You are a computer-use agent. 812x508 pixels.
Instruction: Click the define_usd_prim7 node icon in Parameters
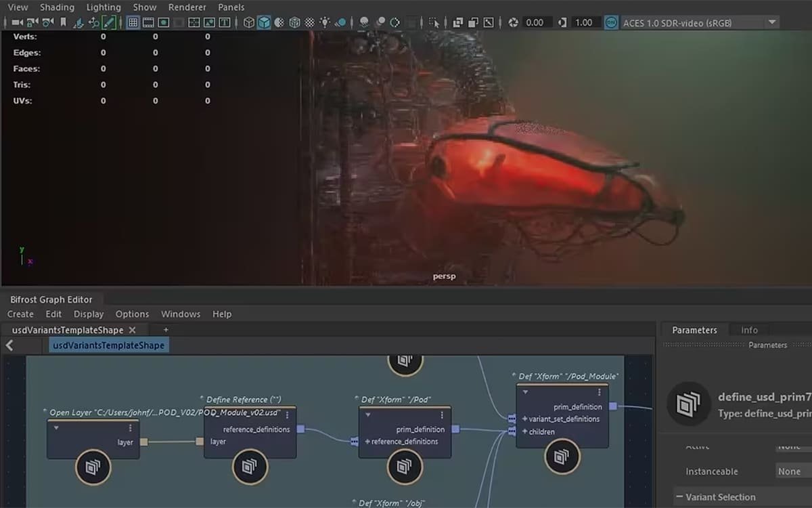[688, 404]
